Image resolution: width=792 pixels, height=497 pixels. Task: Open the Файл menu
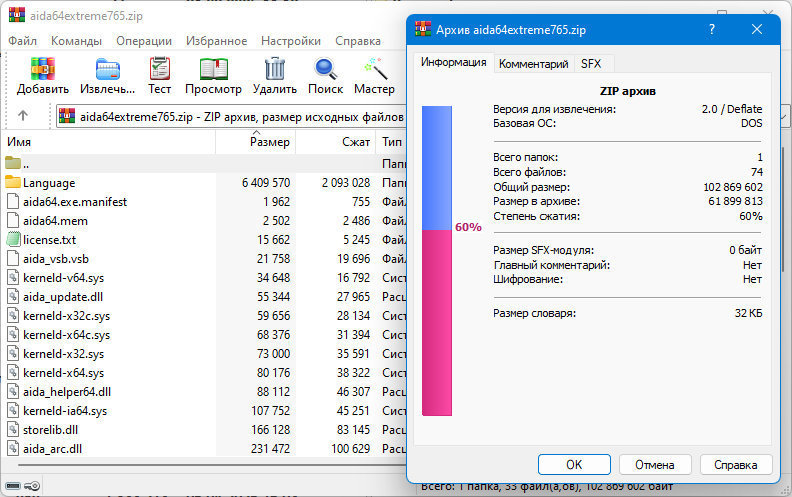pos(23,41)
